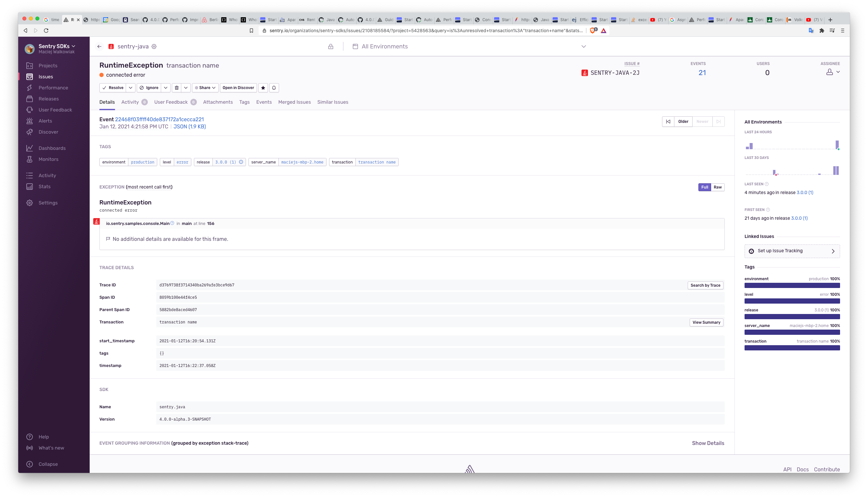Viewport: 868px width, 497px height.
Task: Open the JSON (1.9 KB) link
Action: (190, 127)
